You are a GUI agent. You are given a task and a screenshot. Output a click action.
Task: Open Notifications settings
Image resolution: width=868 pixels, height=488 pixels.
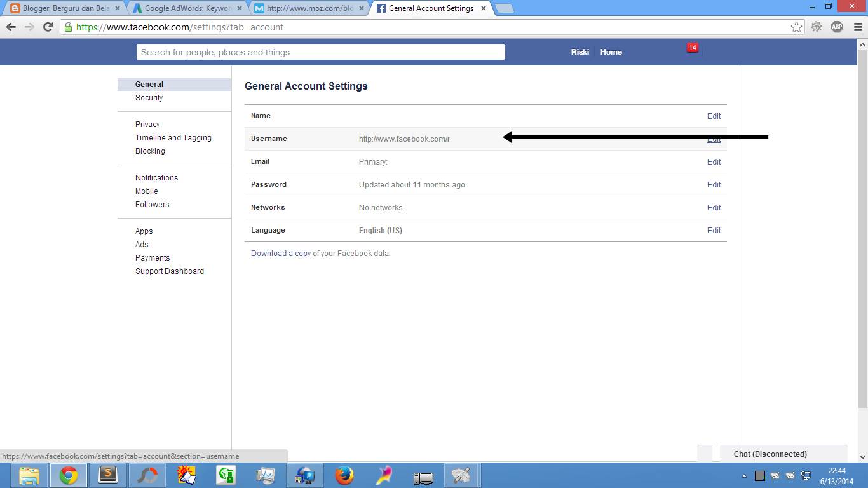156,178
